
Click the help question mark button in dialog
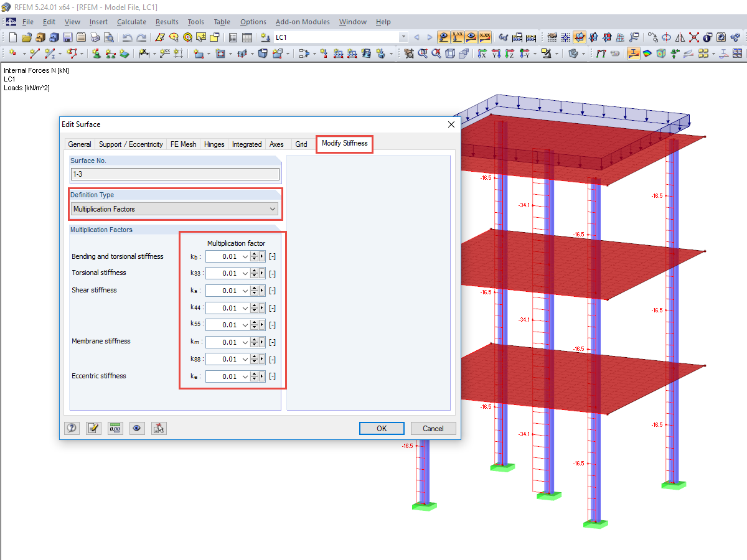click(72, 428)
